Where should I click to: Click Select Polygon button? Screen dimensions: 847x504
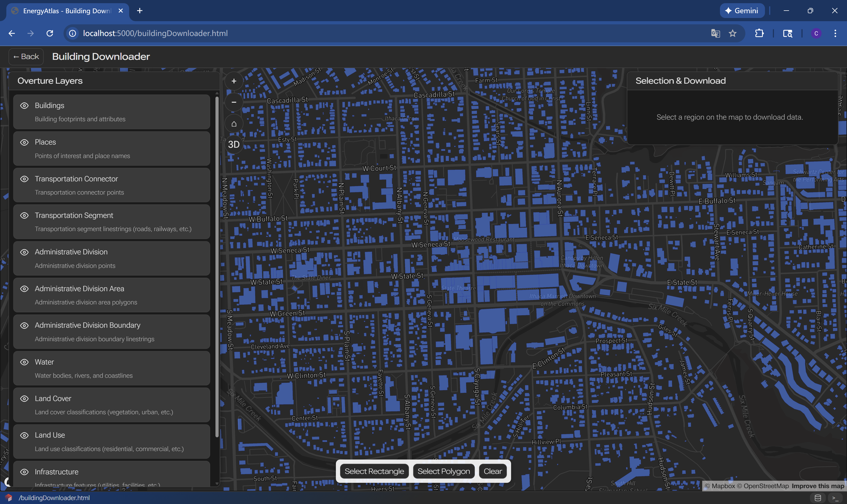coord(444,471)
